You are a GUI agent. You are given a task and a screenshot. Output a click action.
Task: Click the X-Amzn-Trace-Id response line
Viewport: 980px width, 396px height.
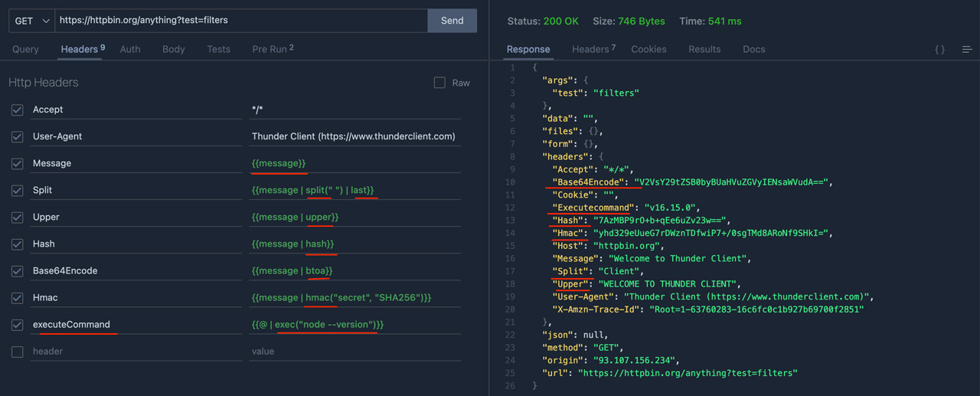tap(707, 309)
